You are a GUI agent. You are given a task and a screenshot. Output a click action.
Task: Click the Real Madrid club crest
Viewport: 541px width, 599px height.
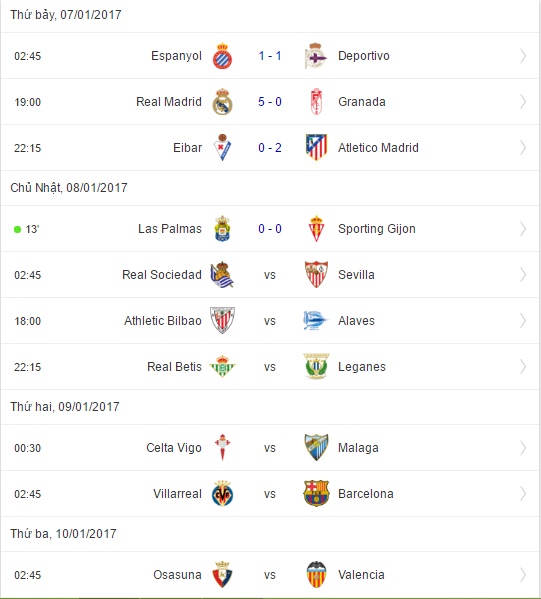pos(222,102)
